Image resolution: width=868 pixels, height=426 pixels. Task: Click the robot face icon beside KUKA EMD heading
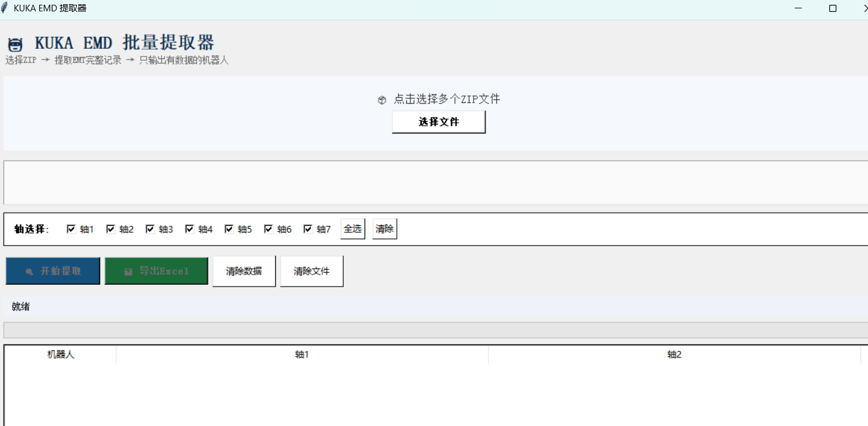click(15, 45)
